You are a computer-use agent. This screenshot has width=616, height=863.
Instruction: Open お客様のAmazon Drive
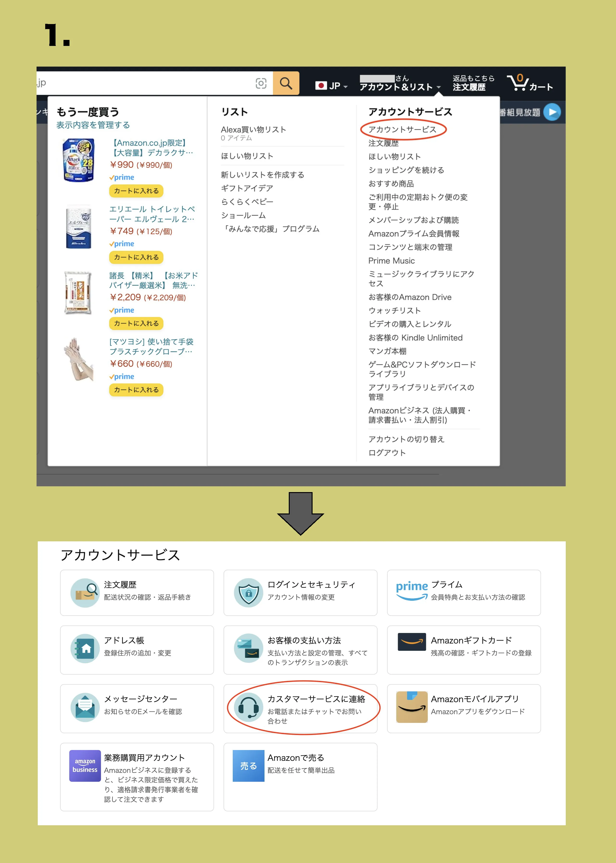[x=410, y=297]
